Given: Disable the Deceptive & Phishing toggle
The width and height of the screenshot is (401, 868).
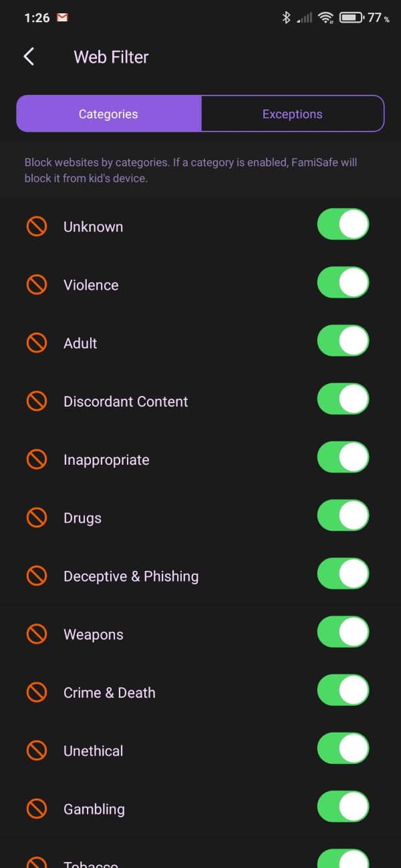Looking at the screenshot, I should point(343,574).
